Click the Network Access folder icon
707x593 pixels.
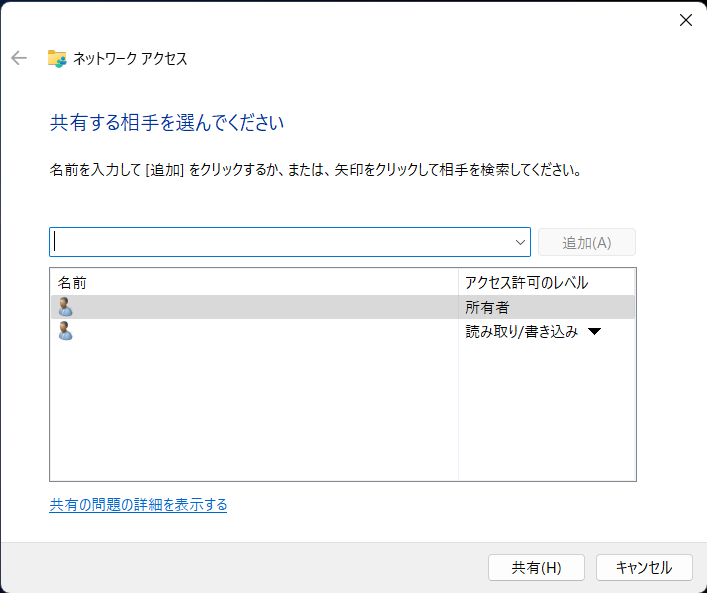point(57,58)
